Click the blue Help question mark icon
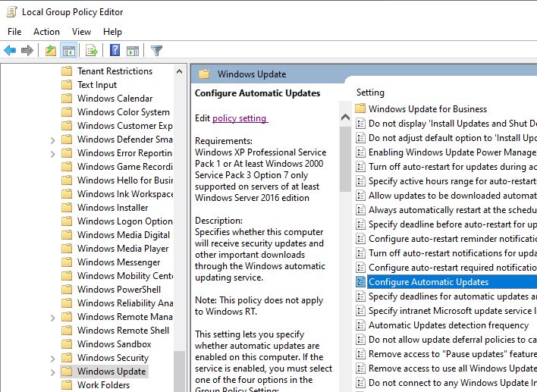 (x=115, y=50)
